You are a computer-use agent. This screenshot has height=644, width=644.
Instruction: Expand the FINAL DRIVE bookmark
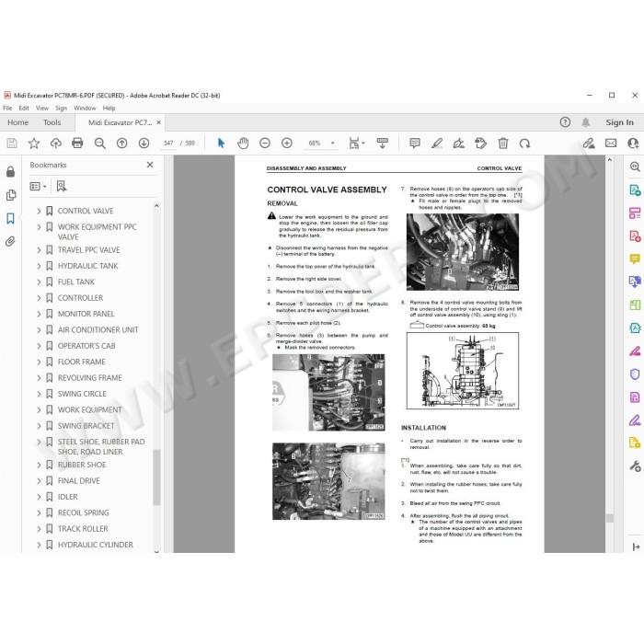(39, 480)
